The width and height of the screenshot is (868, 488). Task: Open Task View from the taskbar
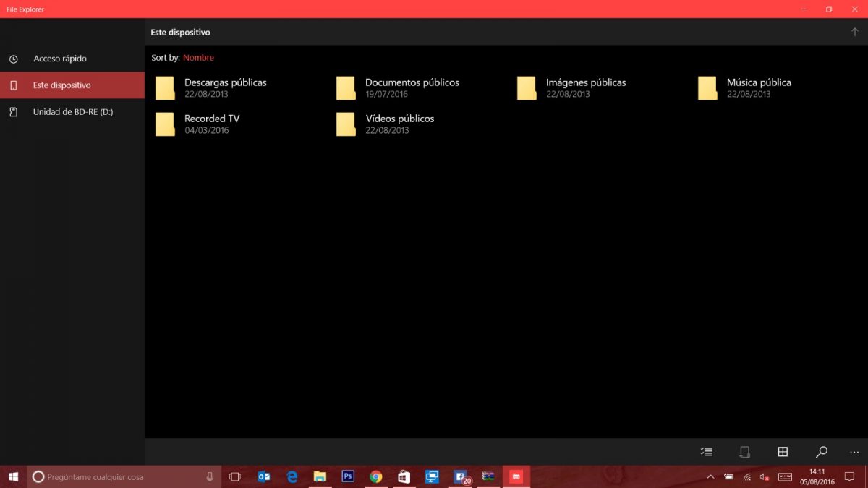[x=235, y=477]
